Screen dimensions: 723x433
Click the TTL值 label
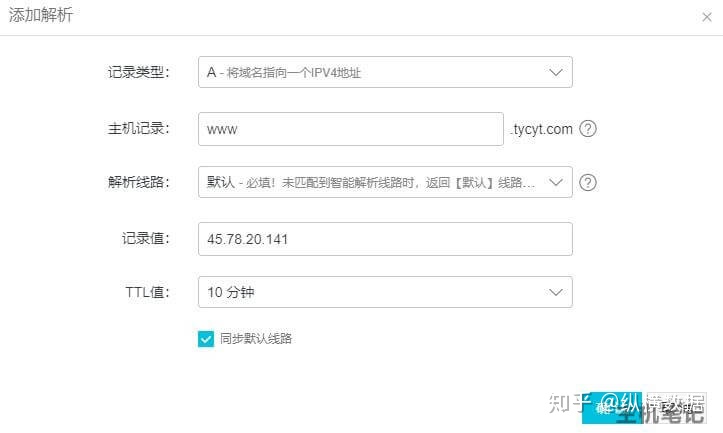(x=148, y=292)
